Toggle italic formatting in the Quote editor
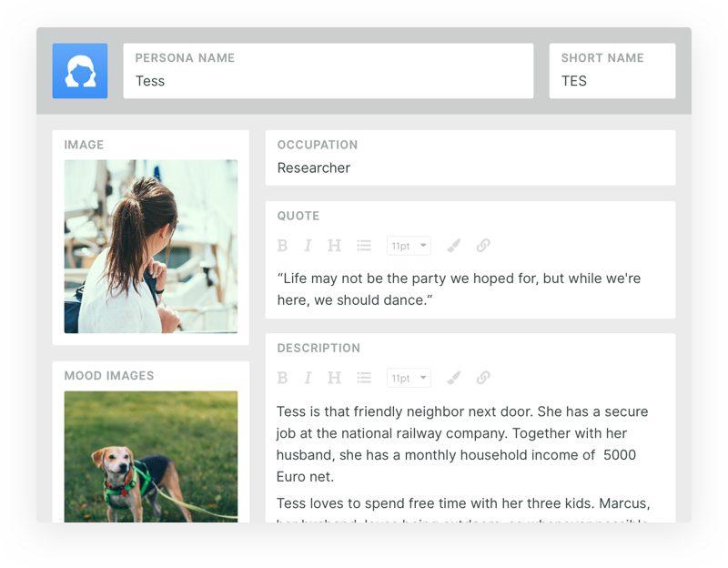This screenshot has width=728, height=568. click(x=308, y=245)
